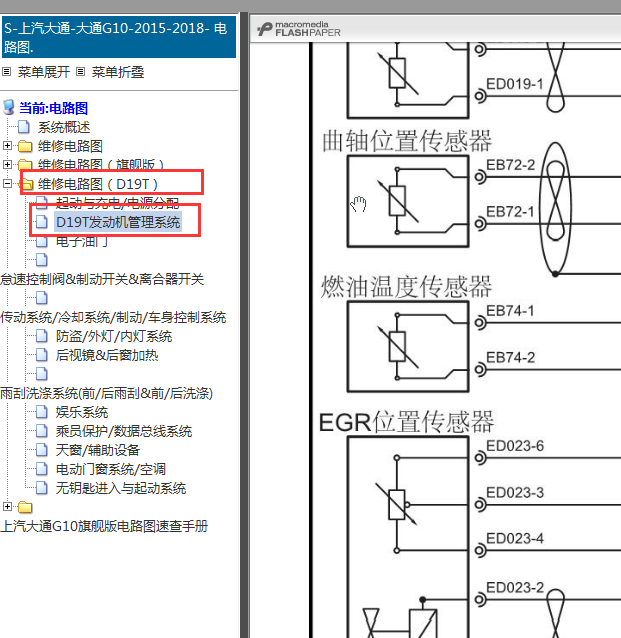
Task: Click connector label EB72-2
Action: point(511,165)
